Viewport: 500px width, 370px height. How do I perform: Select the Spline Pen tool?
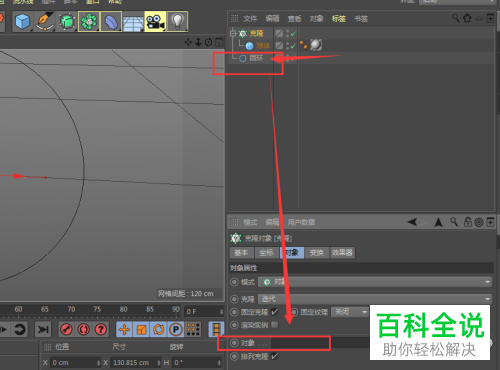coord(45,22)
